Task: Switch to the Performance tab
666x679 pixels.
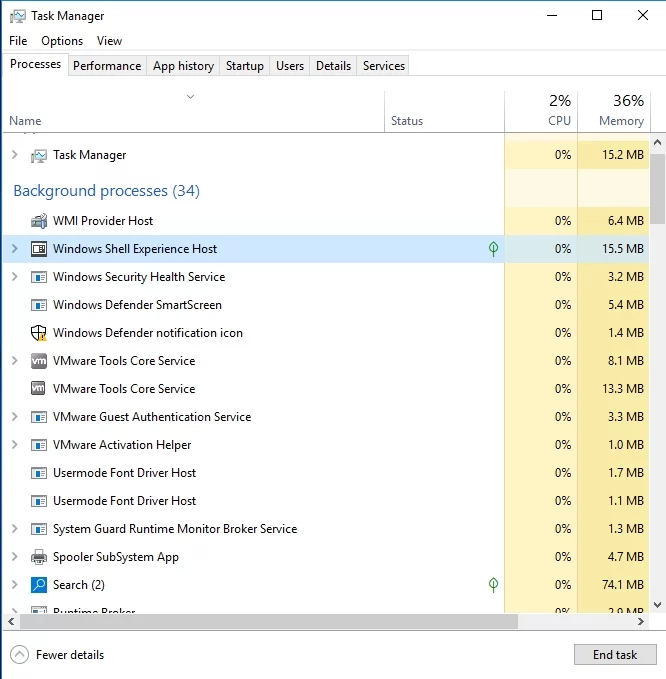Action: click(x=107, y=66)
